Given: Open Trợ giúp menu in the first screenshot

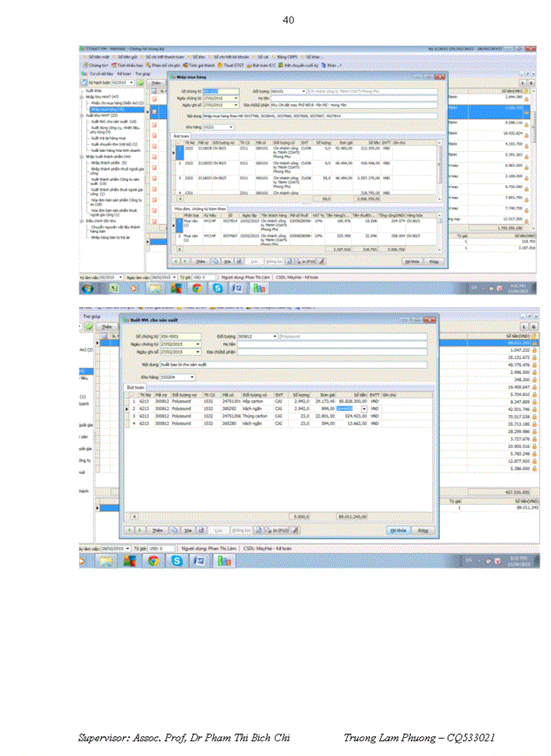Looking at the screenshot, I should (142, 74).
